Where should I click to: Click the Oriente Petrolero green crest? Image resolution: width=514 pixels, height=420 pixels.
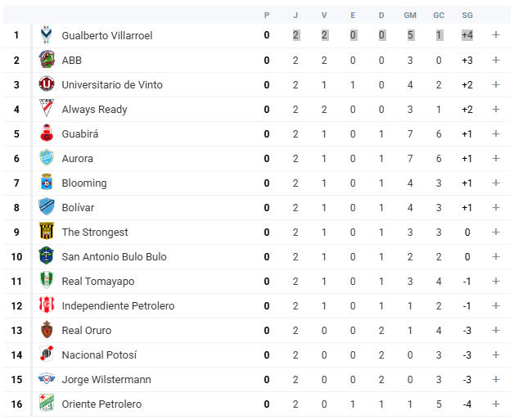pos(47,403)
